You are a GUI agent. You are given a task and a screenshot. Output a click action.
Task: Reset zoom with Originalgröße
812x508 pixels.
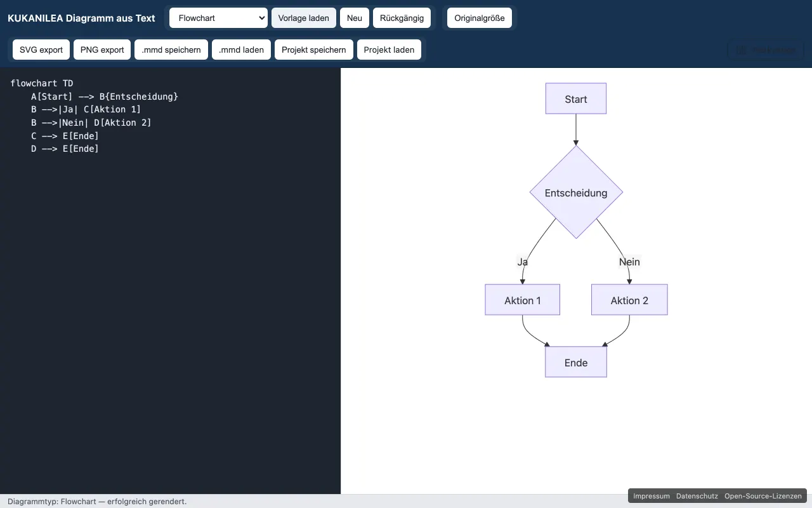(480, 18)
